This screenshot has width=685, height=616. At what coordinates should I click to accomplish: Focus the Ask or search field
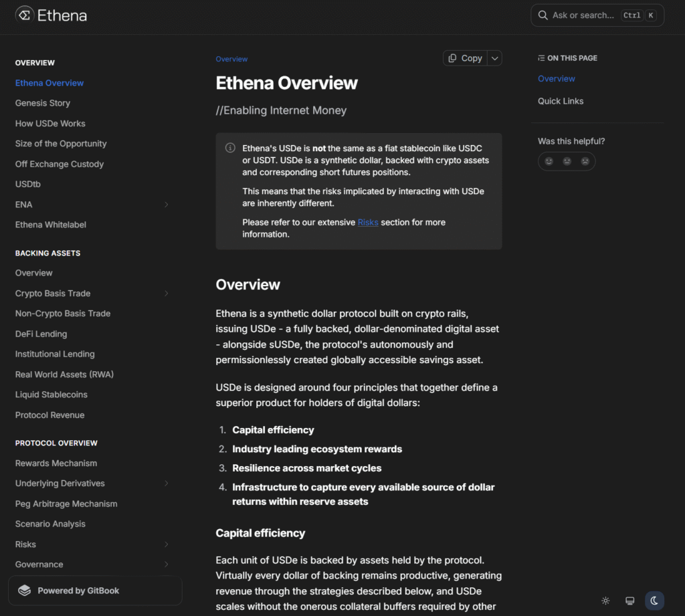click(x=597, y=15)
